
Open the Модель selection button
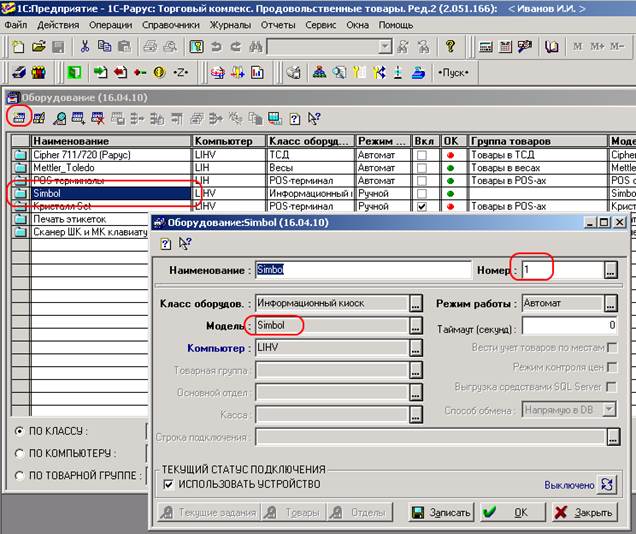[x=416, y=326]
